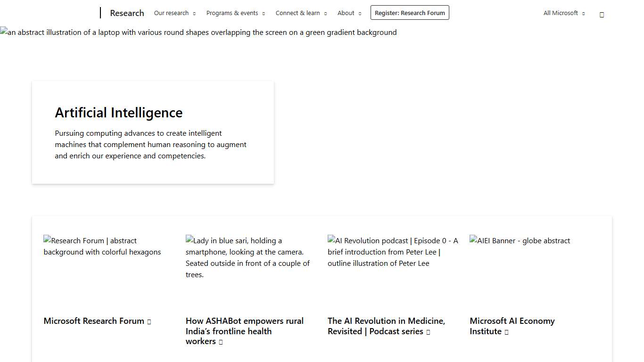
Task: Click the external-link icon beside Microsoft Research Forum
Action: (x=149, y=321)
